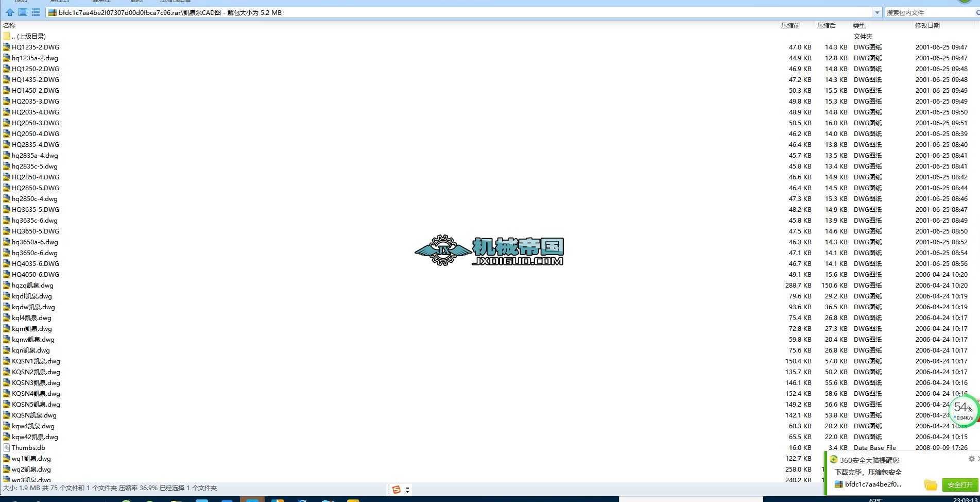Screen dimensions: 980x502
Task: Select file name wq2凯泉.dwg
Action: (x=31, y=469)
